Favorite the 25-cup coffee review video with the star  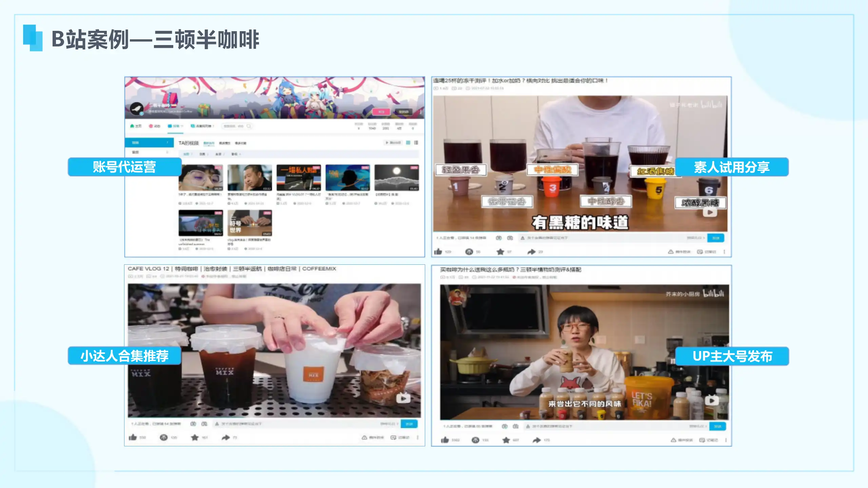pyautogui.click(x=500, y=251)
